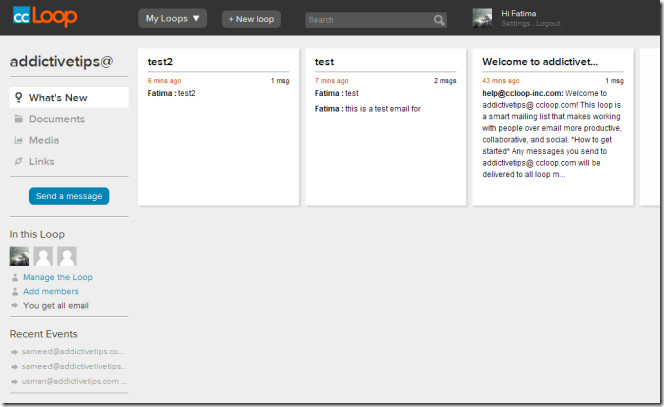Click the 43 mins ago timestamp
664x407 pixels.
tap(501, 80)
